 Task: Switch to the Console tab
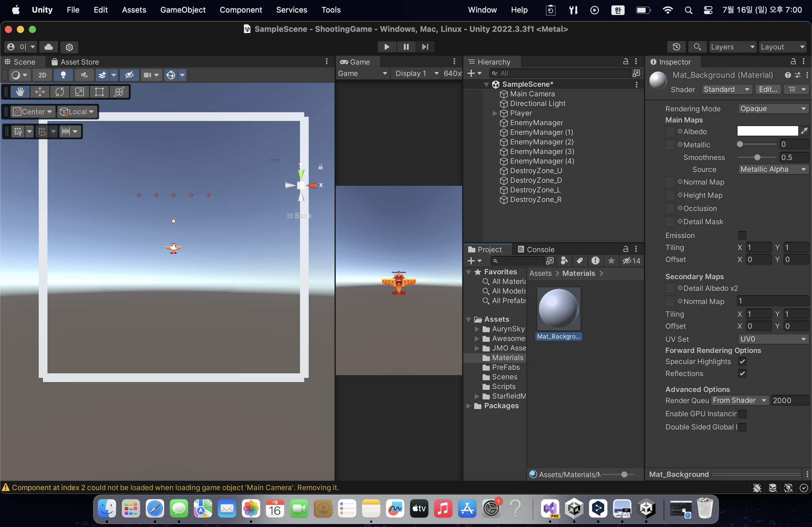(x=536, y=249)
